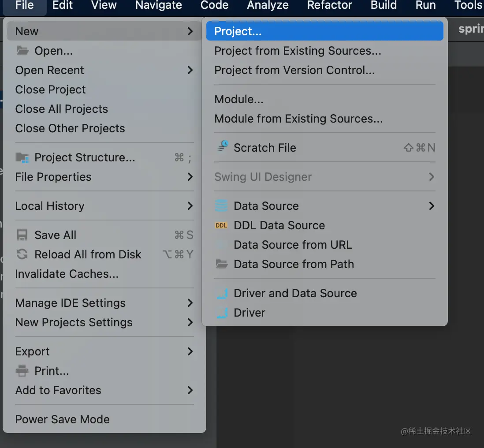Click the Open folder icon

[22, 51]
